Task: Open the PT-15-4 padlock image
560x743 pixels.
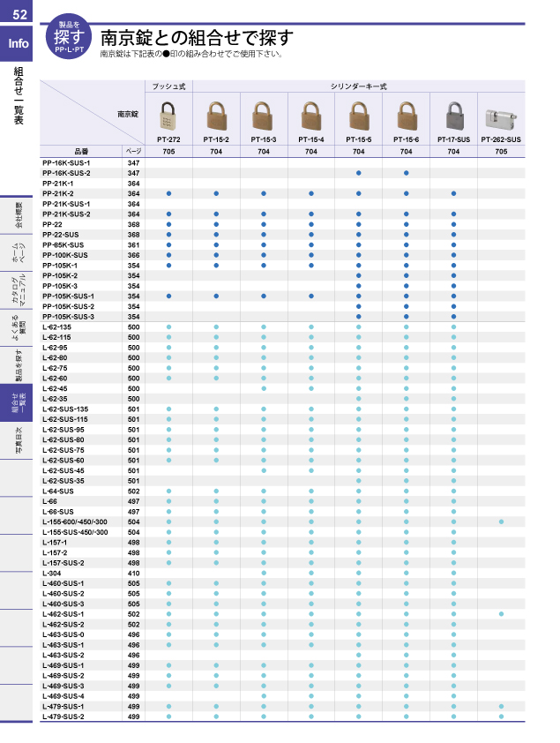Action: click(311, 116)
